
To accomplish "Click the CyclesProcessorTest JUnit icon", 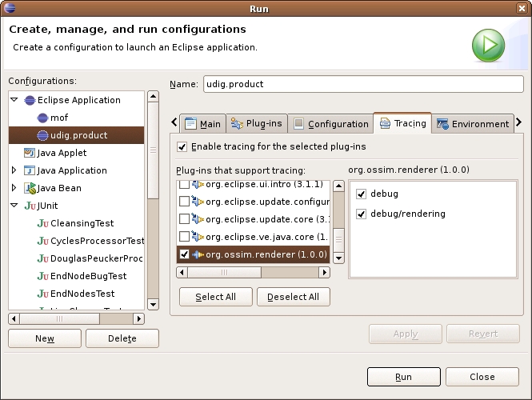I will coord(42,241).
